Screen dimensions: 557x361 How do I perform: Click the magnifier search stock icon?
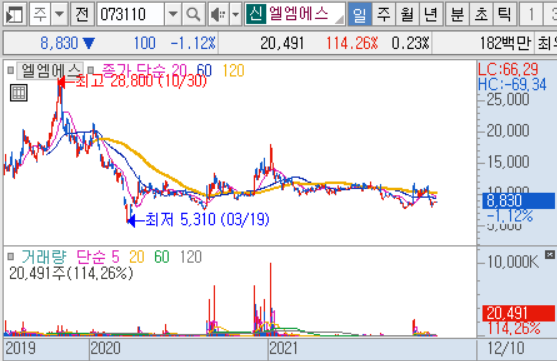coord(193,14)
